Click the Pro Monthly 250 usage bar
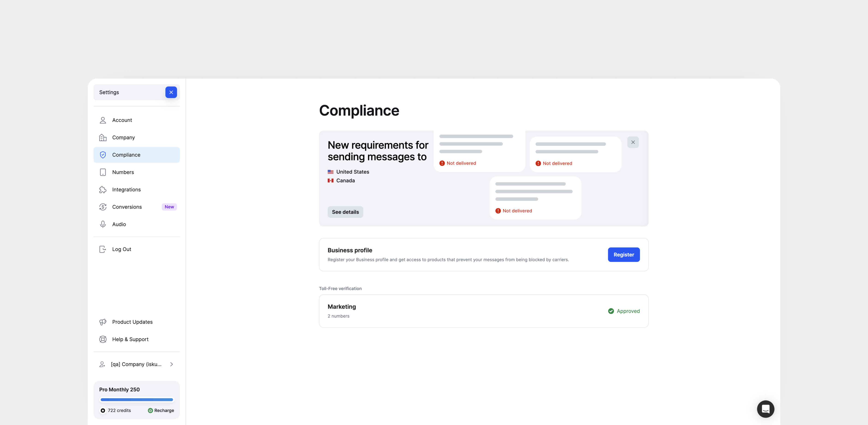The image size is (868, 425). click(136, 400)
